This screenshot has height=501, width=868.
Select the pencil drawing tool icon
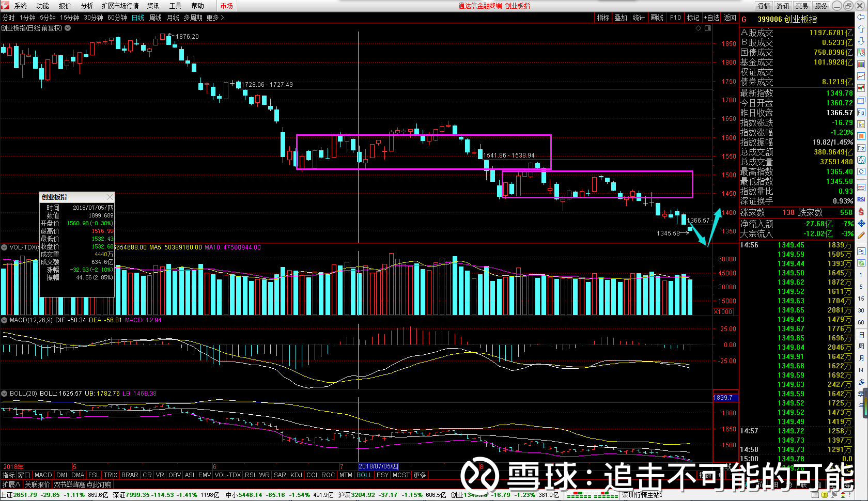[861, 236]
